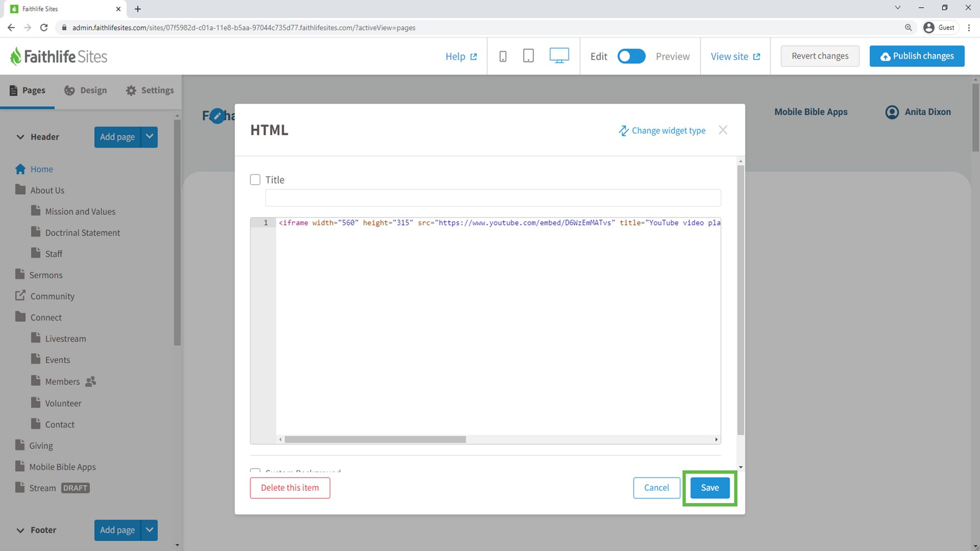Click Revert changes button
The width and height of the screenshot is (980, 551).
820,56
